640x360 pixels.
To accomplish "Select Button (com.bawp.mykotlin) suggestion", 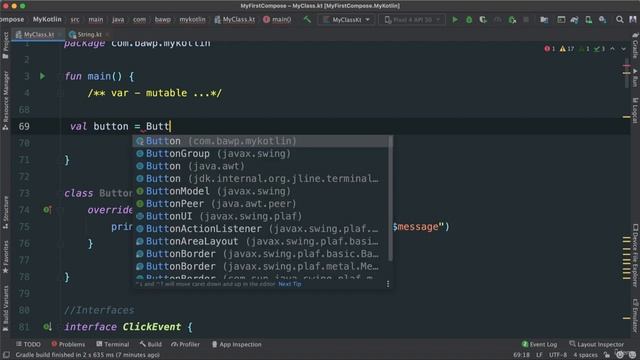I will click(x=261, y=141).
